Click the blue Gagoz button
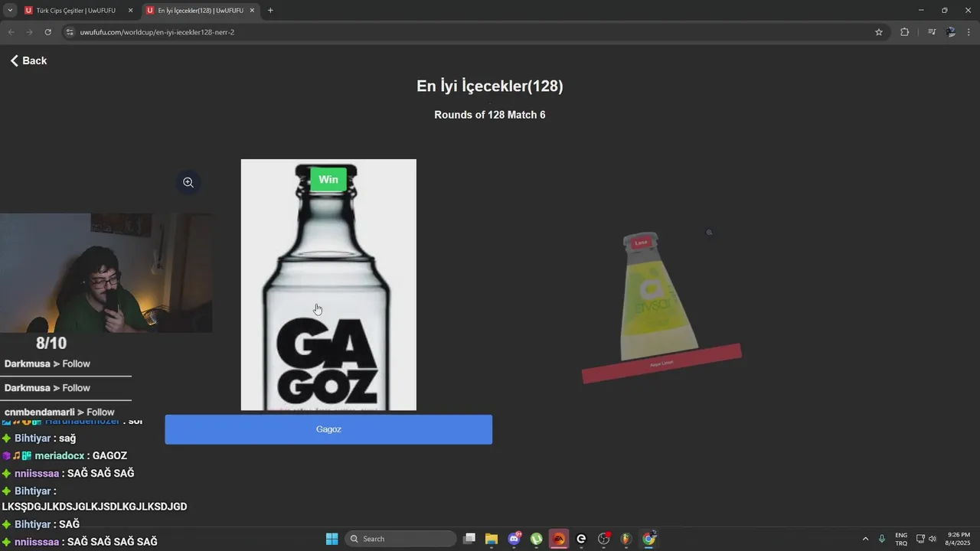Image resolution: width=980 pixels, height=551 pixels. coord(328,429)
